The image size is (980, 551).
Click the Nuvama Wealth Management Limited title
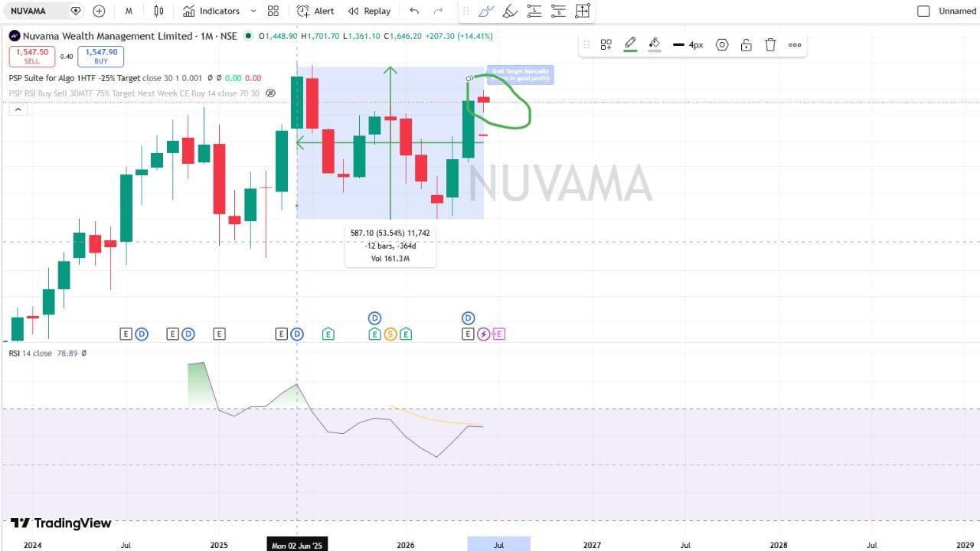pos(108,36)
